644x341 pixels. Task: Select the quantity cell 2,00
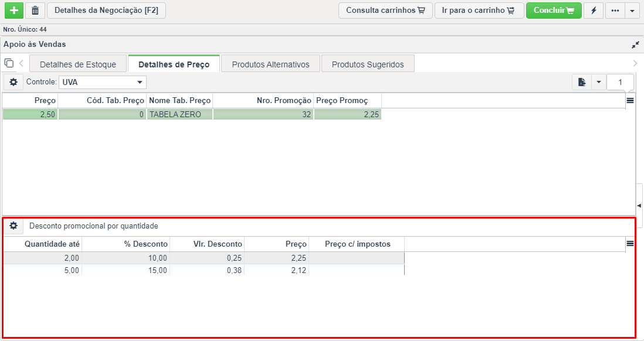(x=43, y=258)
